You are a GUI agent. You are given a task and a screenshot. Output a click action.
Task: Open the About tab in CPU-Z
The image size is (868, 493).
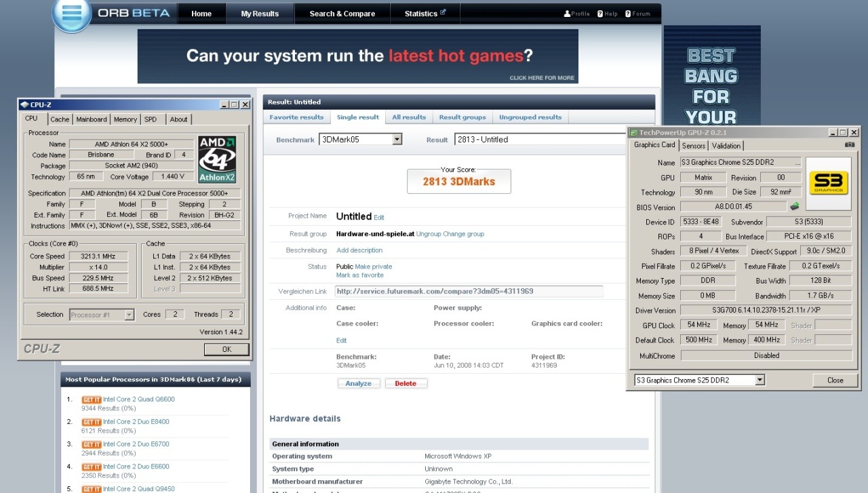[x=178, y=119]
